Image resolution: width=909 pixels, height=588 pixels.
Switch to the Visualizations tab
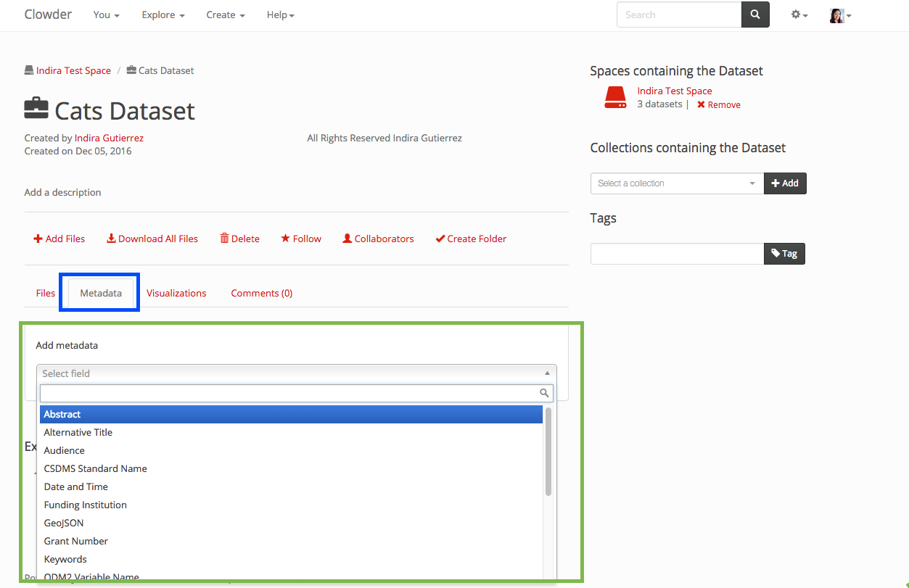[x=176, y=293]
